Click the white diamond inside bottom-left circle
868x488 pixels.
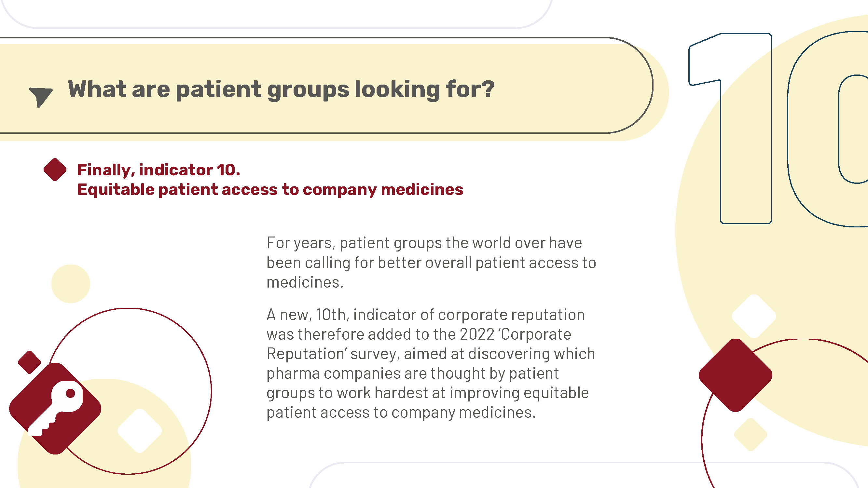pos(140,430)
